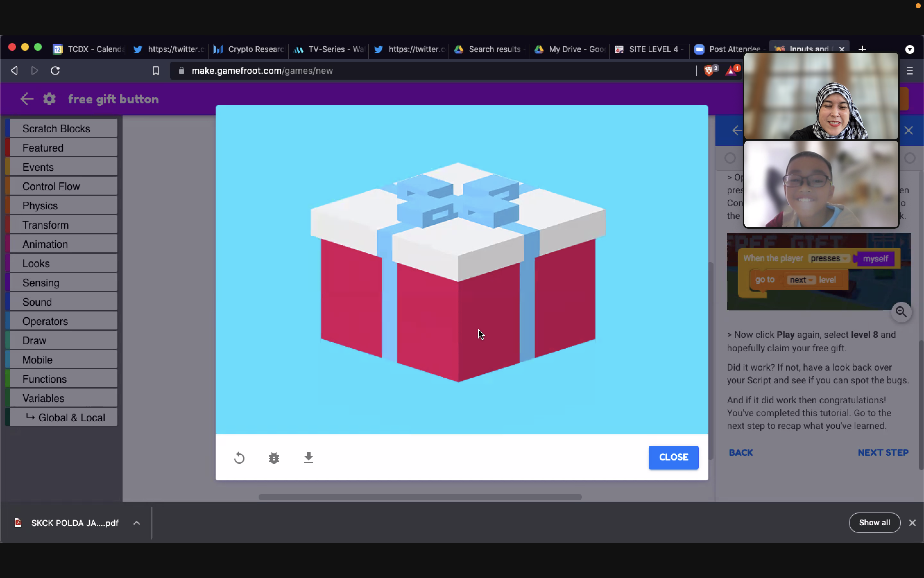Click the 'free gift button' game title
Viewport: 924px width, 578px height.
click(113, 99)
